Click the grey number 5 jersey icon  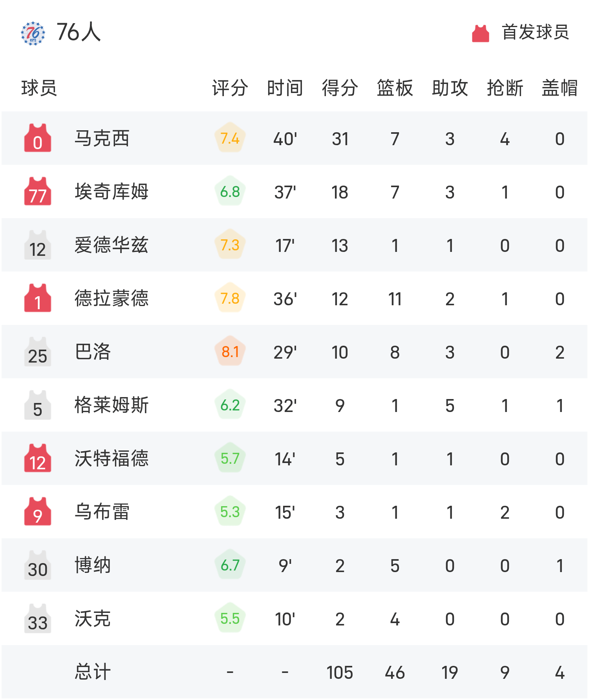click(x=38, y=405)
